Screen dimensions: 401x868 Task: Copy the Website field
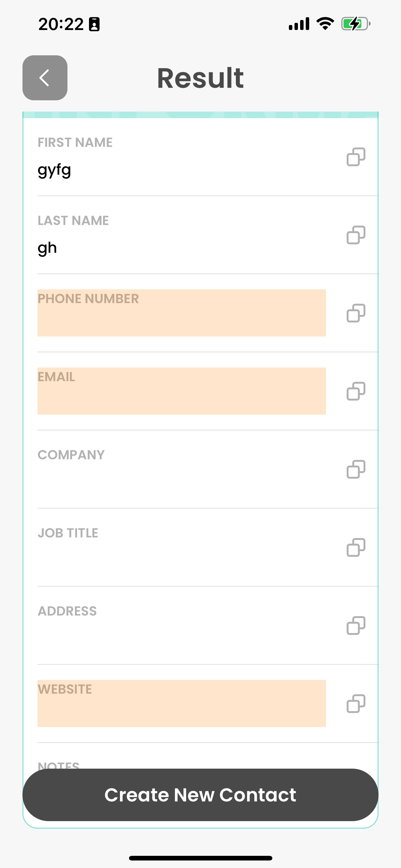click(x=355, y=704)
